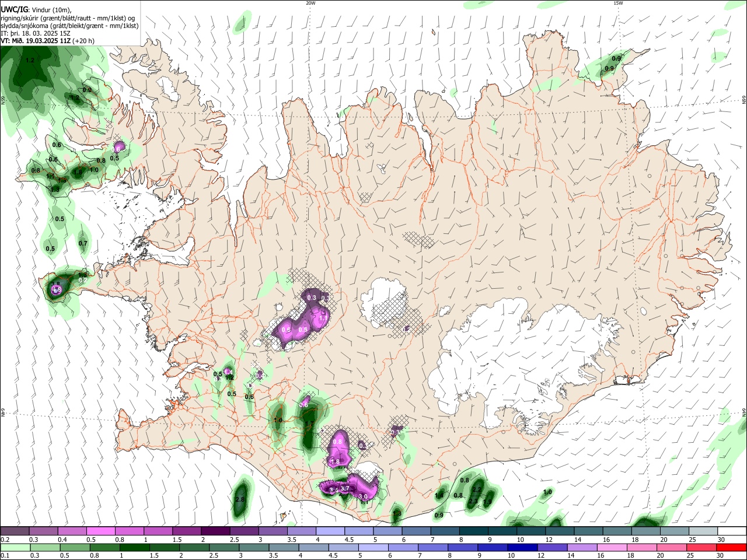This screenshot has width=747, height=560.
Task: Click the '(+20 h)' forecast offset text
Action: click(83, 41)
